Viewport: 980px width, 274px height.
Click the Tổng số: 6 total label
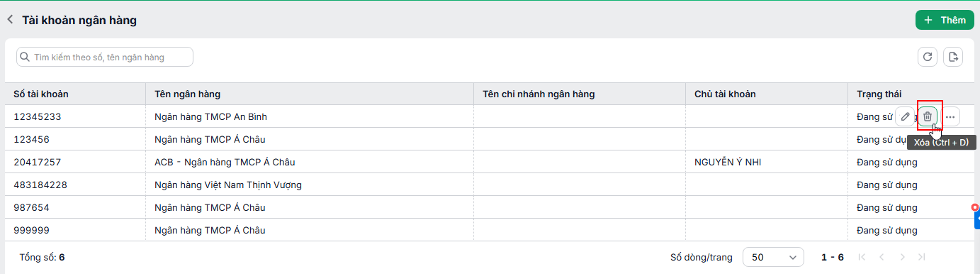click(x=42, y=257)
